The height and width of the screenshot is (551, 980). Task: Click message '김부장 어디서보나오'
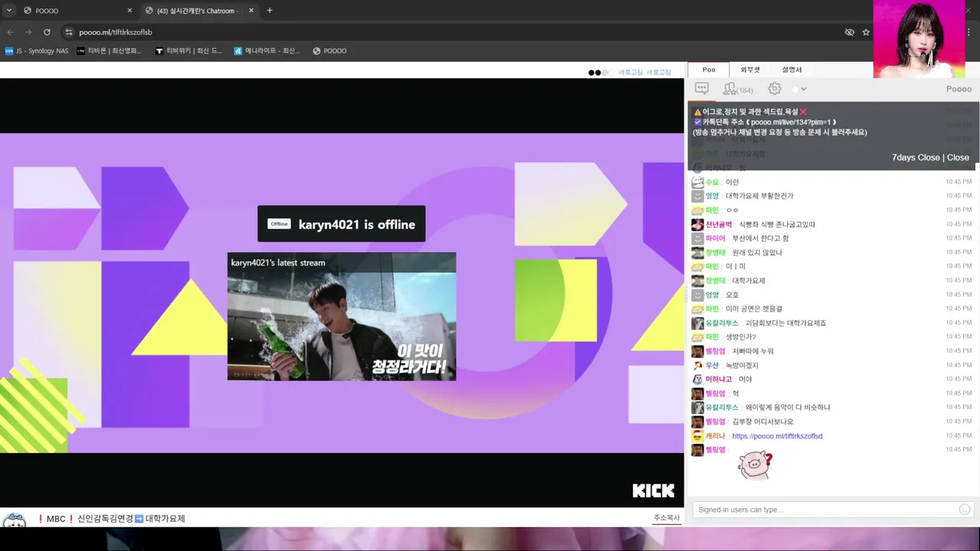click(763, 422)
